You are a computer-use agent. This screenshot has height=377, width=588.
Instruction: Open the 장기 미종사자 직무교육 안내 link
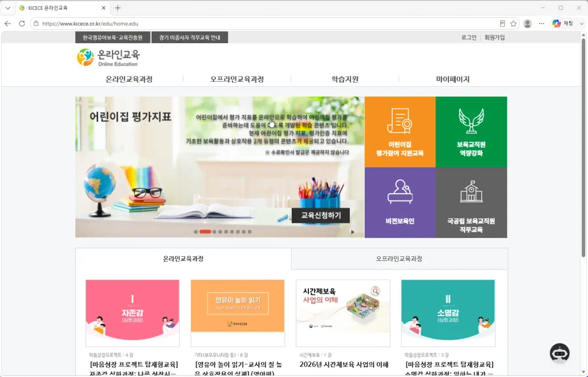[189, 37]
